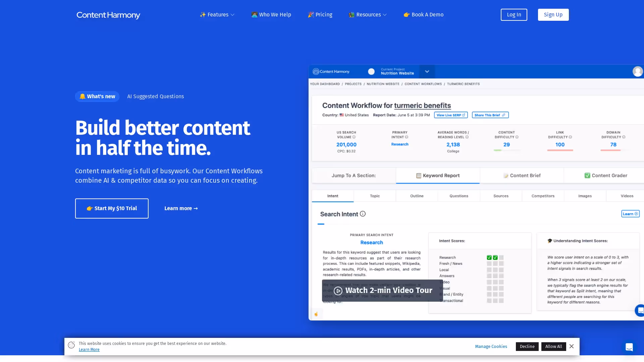Click first green checkbox for Research intent

tap(489, 258)
